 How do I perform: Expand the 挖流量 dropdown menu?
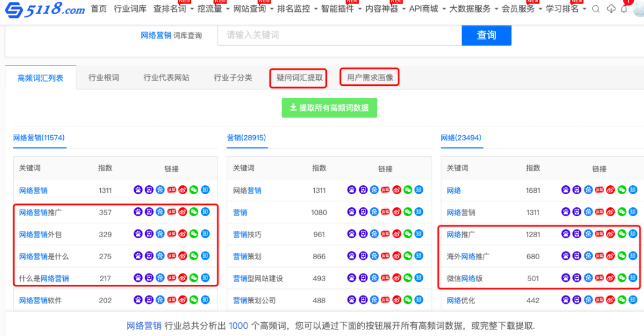click(x=213, y=8)
